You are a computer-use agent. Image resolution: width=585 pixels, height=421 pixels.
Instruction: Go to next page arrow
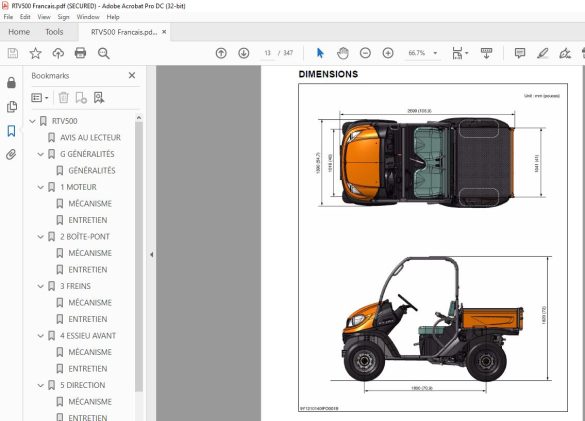coord(244,53)
